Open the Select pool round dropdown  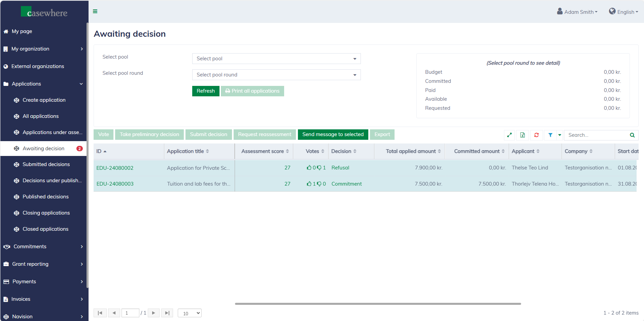point(276,75)
